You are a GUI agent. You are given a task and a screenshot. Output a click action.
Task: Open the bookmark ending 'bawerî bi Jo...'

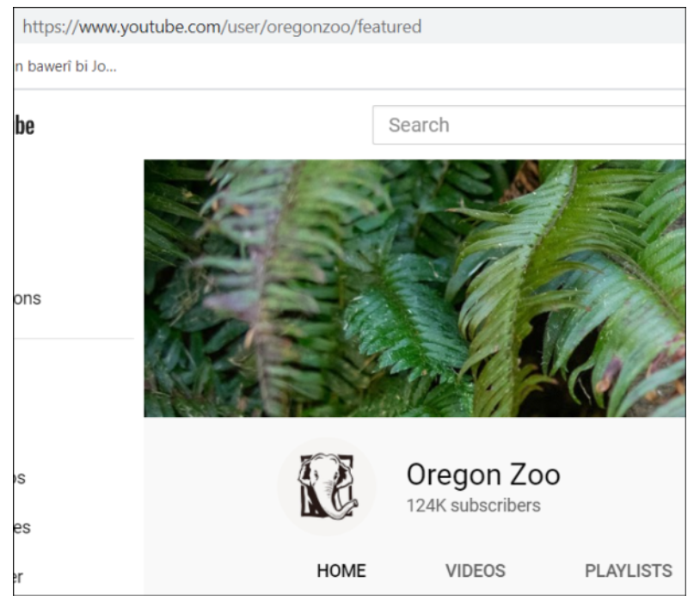(x=65, y=66)
